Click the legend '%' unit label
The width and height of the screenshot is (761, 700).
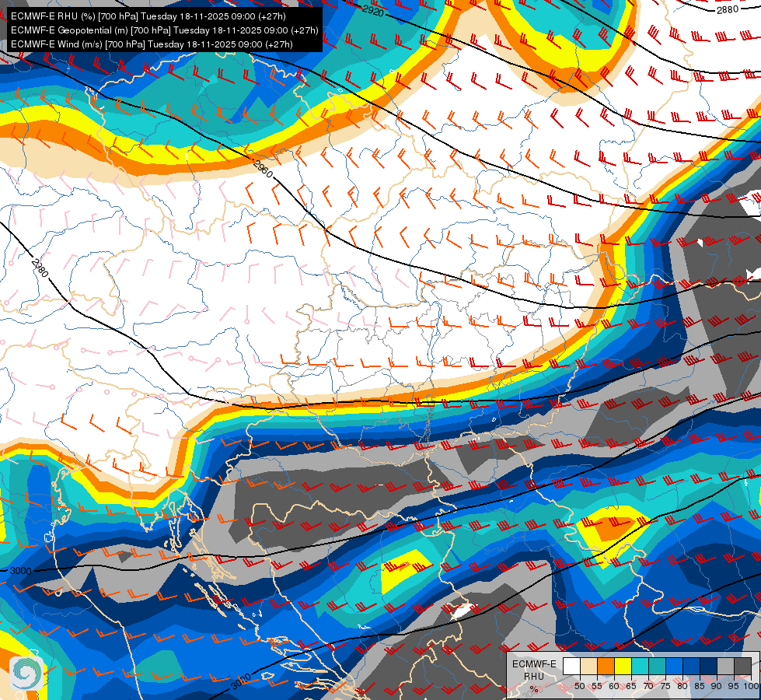(534, 689)
